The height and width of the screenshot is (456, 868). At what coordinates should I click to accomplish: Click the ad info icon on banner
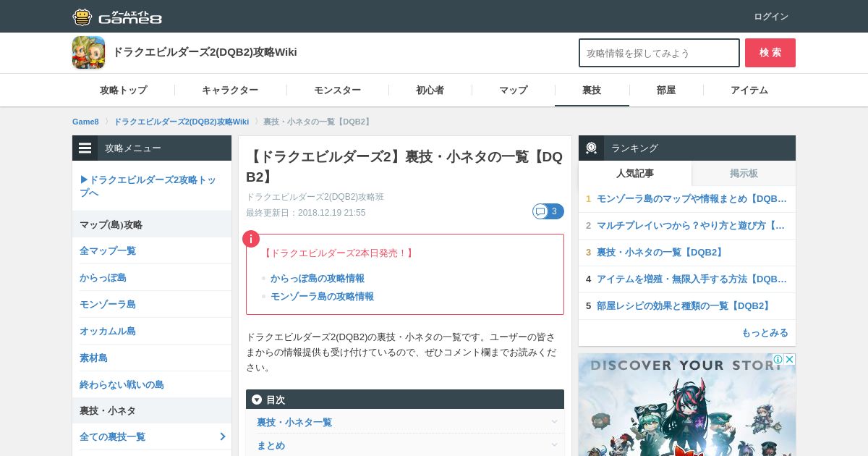pyautogui.click(x=778, y=360)
